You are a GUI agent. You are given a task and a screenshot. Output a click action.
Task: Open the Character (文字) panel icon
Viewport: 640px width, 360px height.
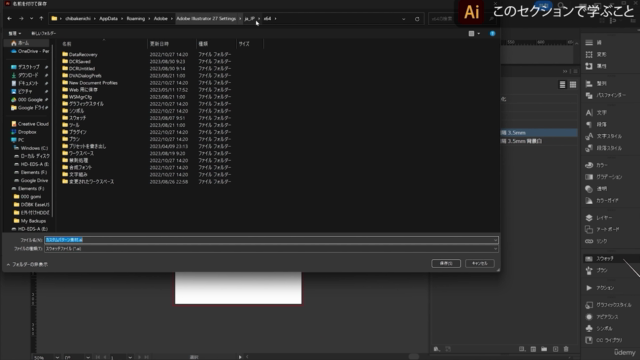click(x=589, y=113)
